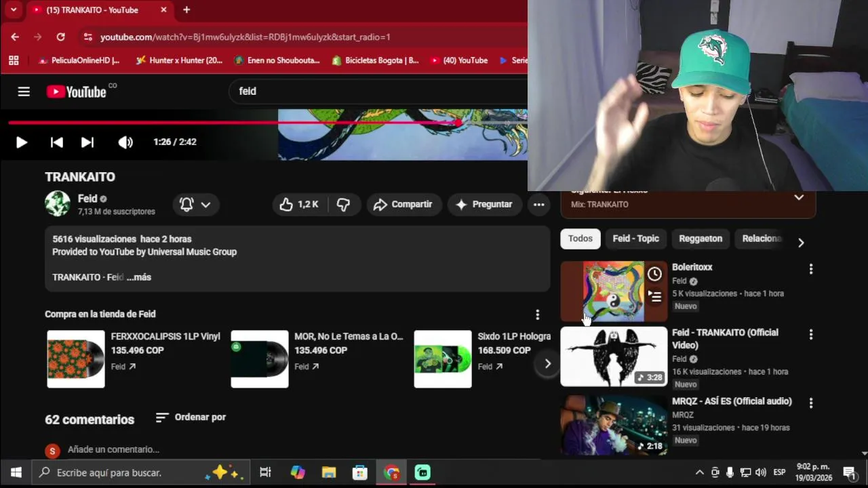Open the Windows Start menu
The width and height of the screenshot is (868, 488).
tap(16, 472)
